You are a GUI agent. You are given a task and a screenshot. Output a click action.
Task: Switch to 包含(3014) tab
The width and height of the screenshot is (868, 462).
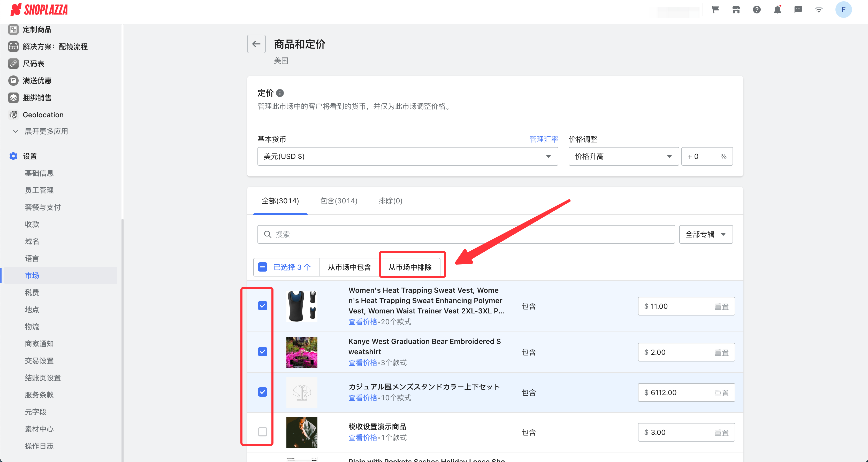339,201
